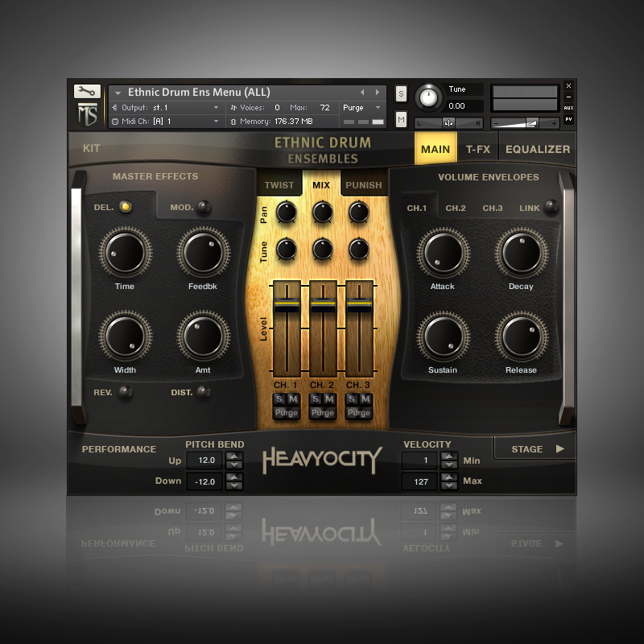Click the CH. 3 level fader
The height and width of the screenshot is (644, 644).
pos(359,305)
